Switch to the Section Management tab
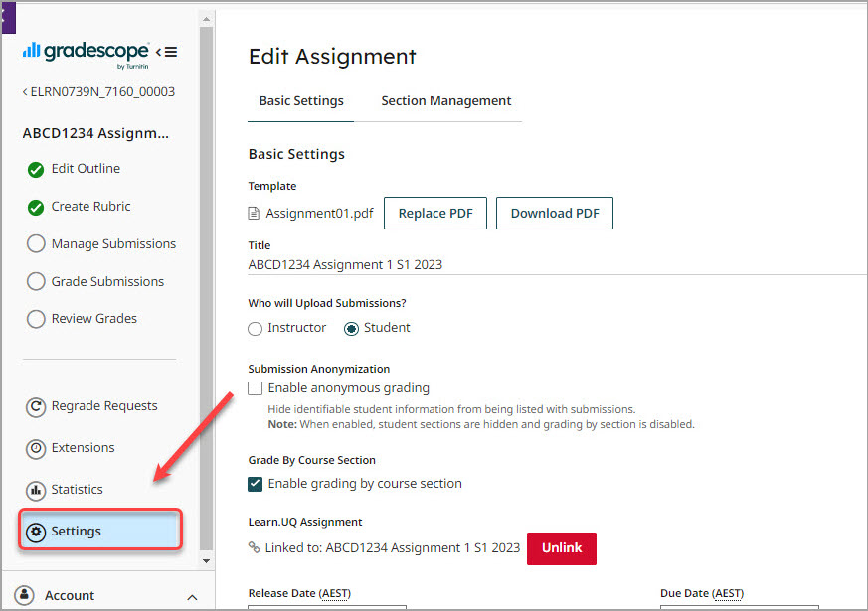Screen dimensions: 868x611 tap(445, 101)
